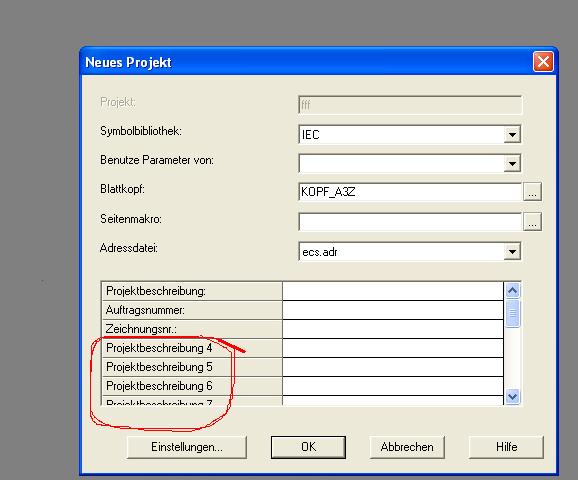Viewport: 578px width, 480px height.
Task: Browse for Blattkopf file with ellipsis button
Action: tap(532, 192)
